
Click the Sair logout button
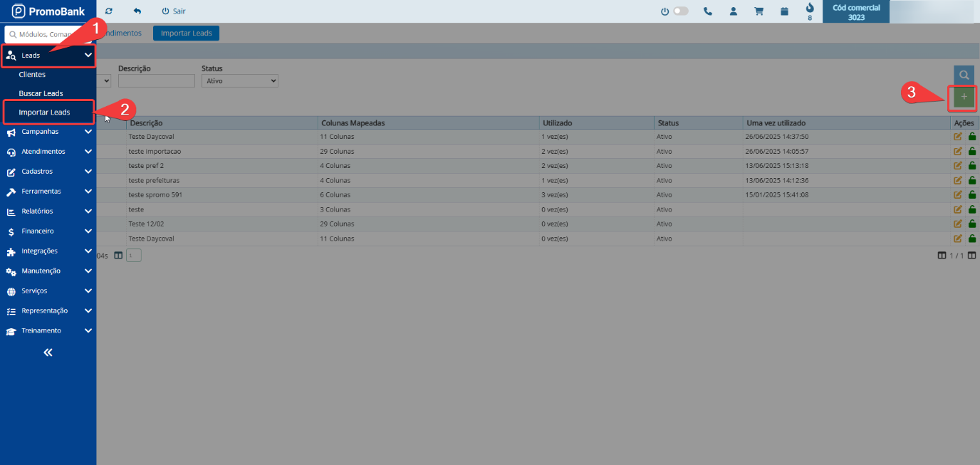point(173,11)
